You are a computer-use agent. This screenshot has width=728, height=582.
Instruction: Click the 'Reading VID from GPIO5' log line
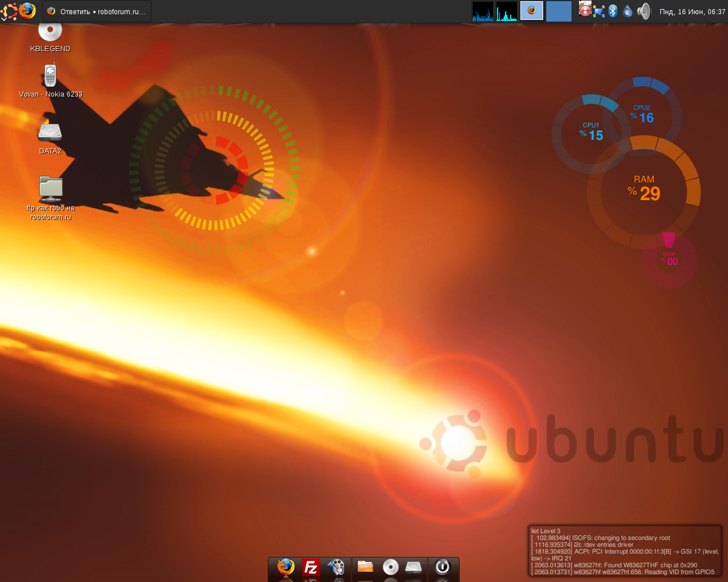click(x=623, y=572)
